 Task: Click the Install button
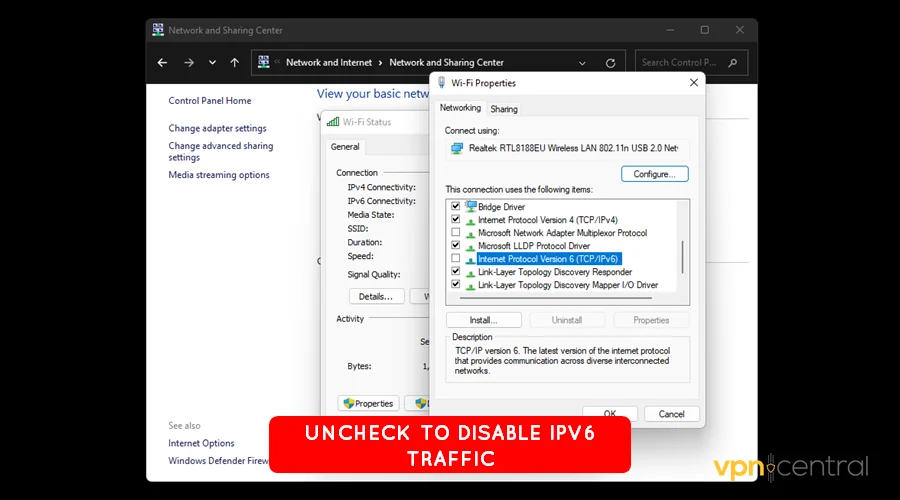(483, 320)
